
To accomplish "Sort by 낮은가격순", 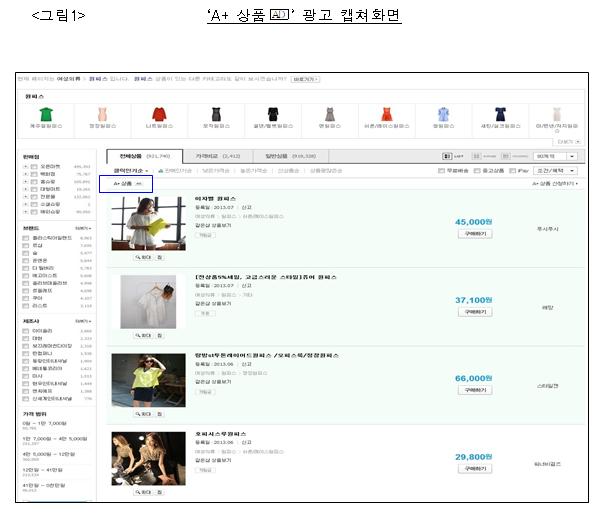I will [x=215, y=171].
